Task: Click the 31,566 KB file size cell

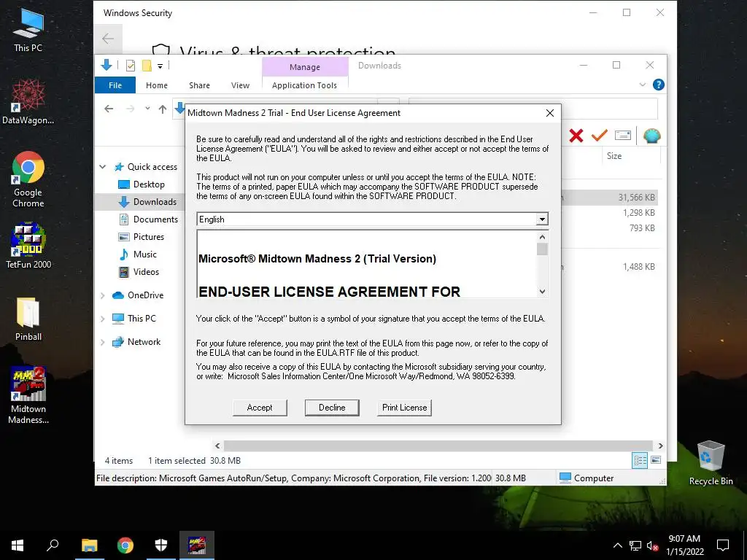Action: pyautogui.click(x=636, y=197)
